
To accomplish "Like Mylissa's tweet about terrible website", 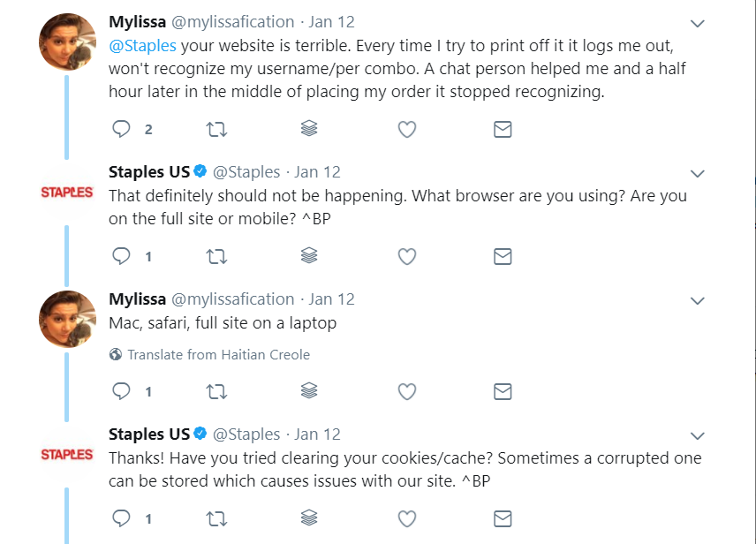I will pyautogui.click(x=407, y=129).
